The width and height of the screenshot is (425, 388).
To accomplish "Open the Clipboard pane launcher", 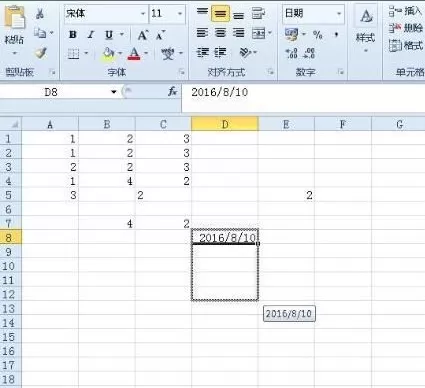I will [x=52, y=72].
